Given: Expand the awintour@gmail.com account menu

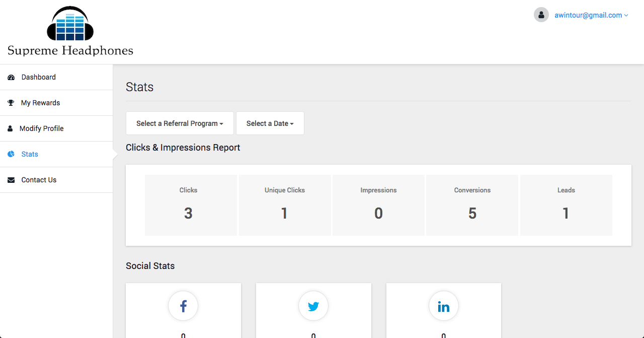Looking at the screenshot, I should click(591, 15).
